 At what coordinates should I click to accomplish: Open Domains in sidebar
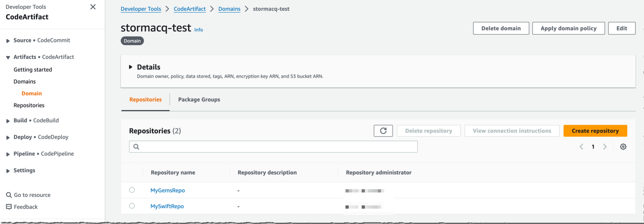tap(25, 81)
